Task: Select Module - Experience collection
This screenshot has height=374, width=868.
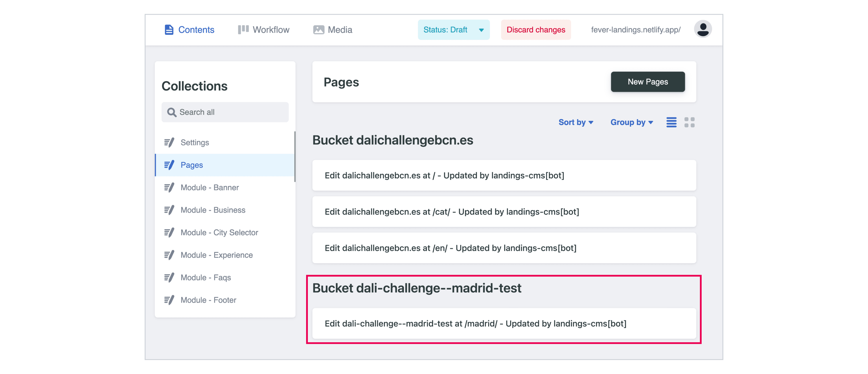Action: click(x=225, y=255)
